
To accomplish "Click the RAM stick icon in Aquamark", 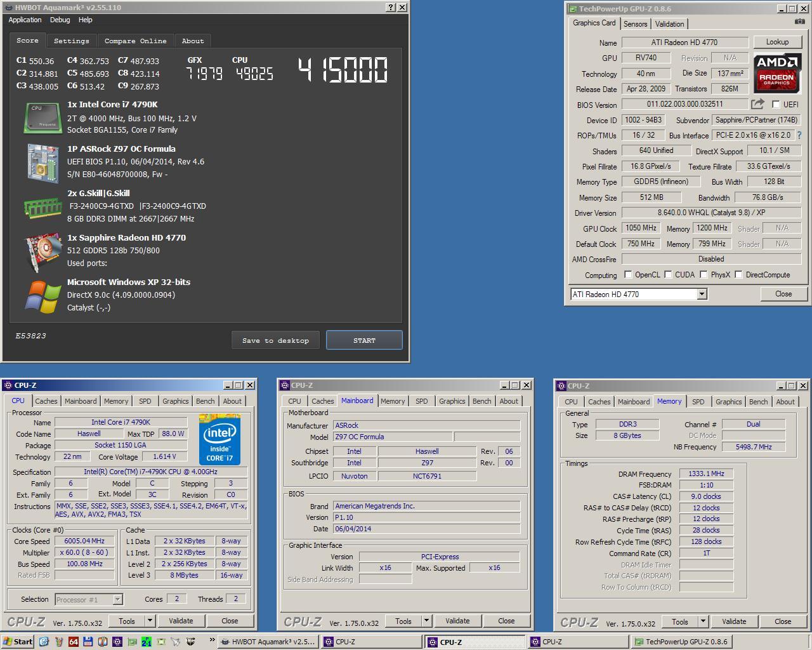I will pos(43,208).
